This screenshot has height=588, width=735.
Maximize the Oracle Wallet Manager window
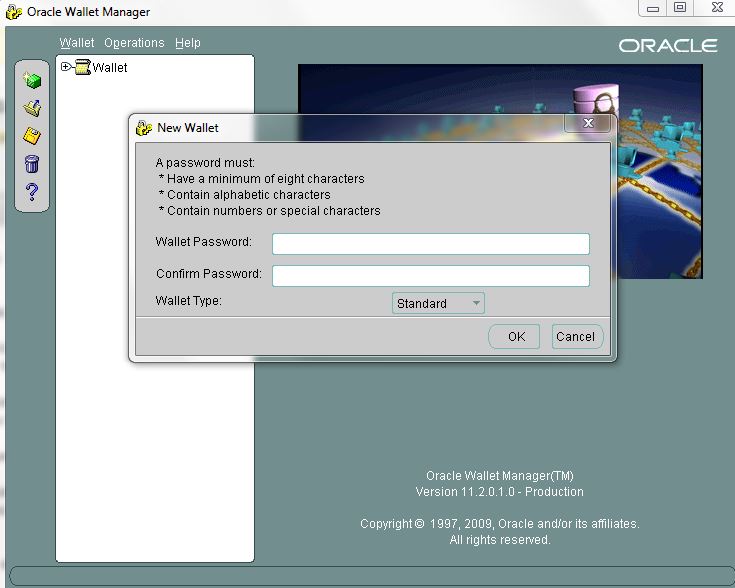pos(680,8)
